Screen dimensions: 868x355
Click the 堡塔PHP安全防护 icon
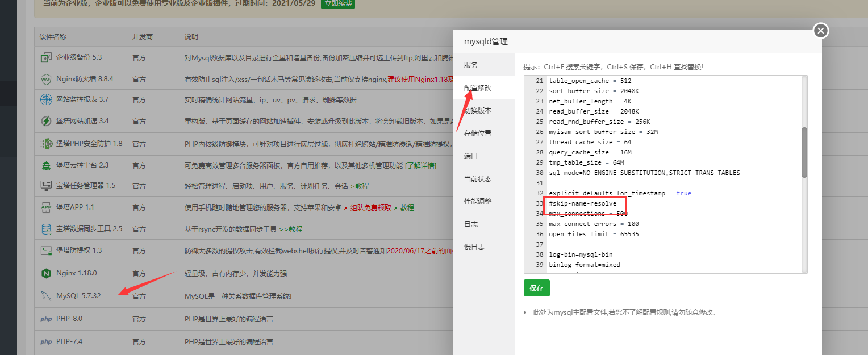(x=46, y=144)
